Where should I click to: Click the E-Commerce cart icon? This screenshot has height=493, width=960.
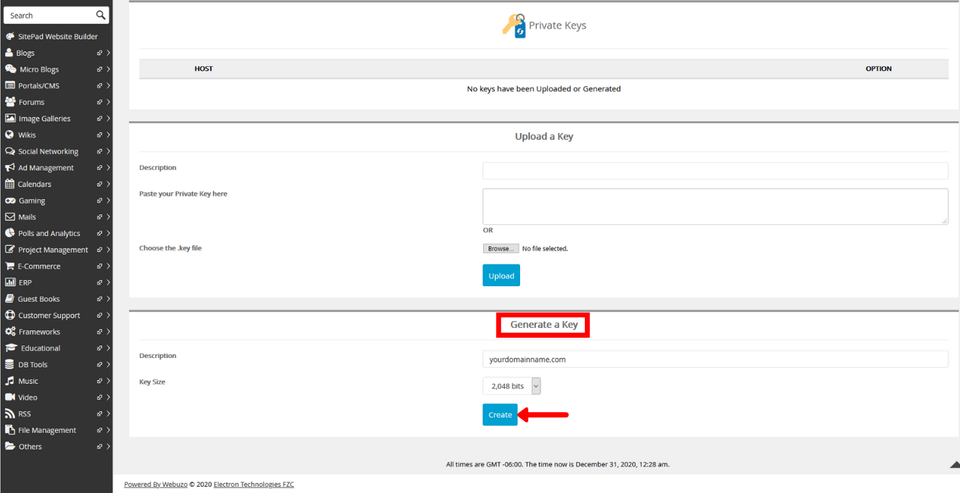(10, 266)
